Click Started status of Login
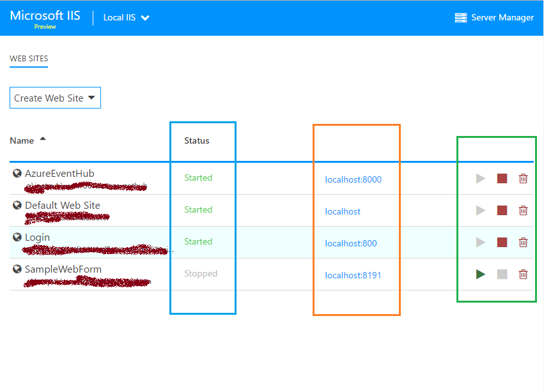Screen dimensions: 544x392 198,241
